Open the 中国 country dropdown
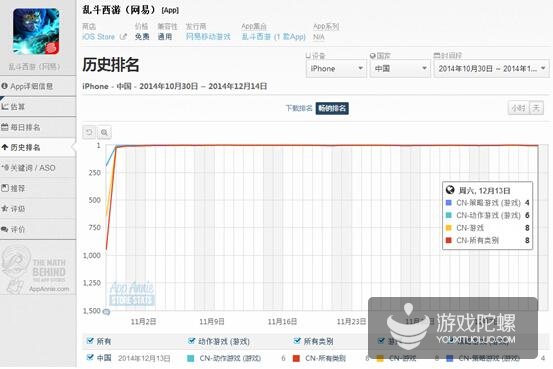 point(400,68)
